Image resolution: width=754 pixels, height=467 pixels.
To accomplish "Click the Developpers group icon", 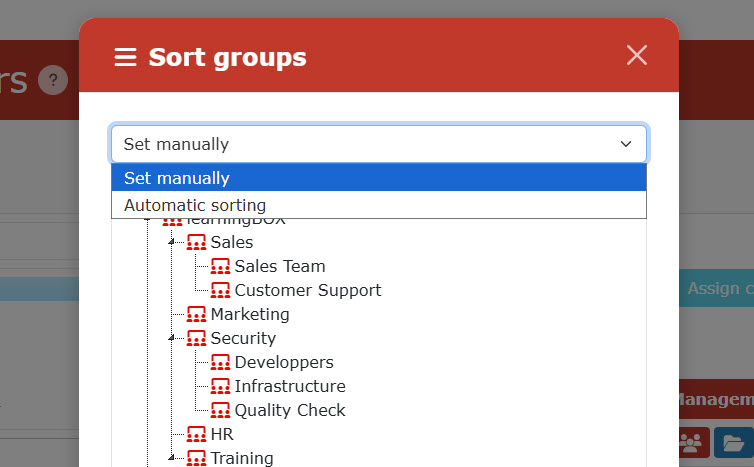I will (220, 363).
